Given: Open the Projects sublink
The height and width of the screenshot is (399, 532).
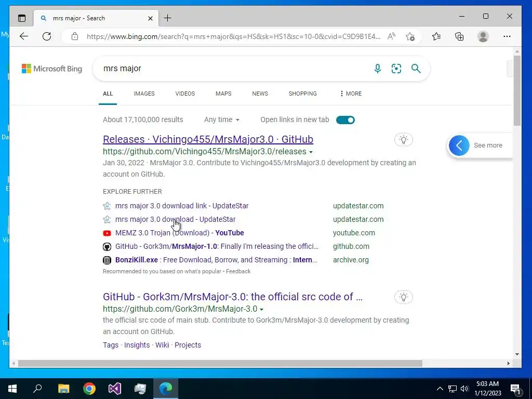Looking at the screenshot, I should [x=188, y=345].
